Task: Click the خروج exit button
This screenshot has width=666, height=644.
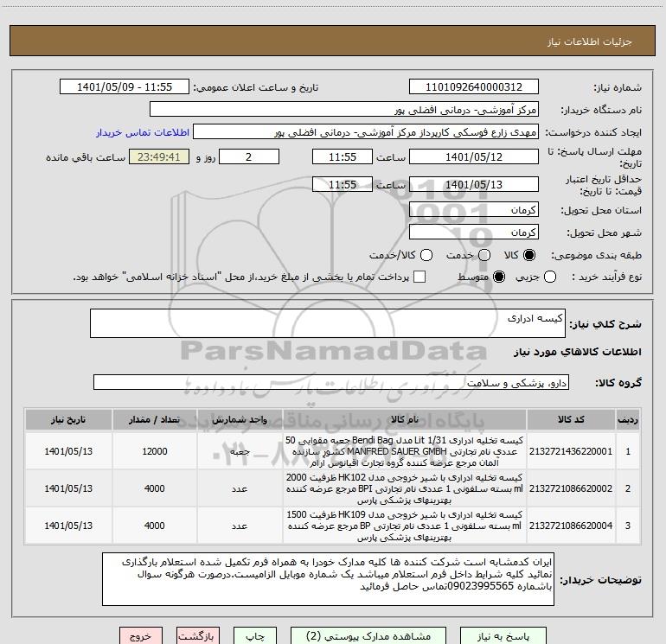Action: click(x=141, y=636)
